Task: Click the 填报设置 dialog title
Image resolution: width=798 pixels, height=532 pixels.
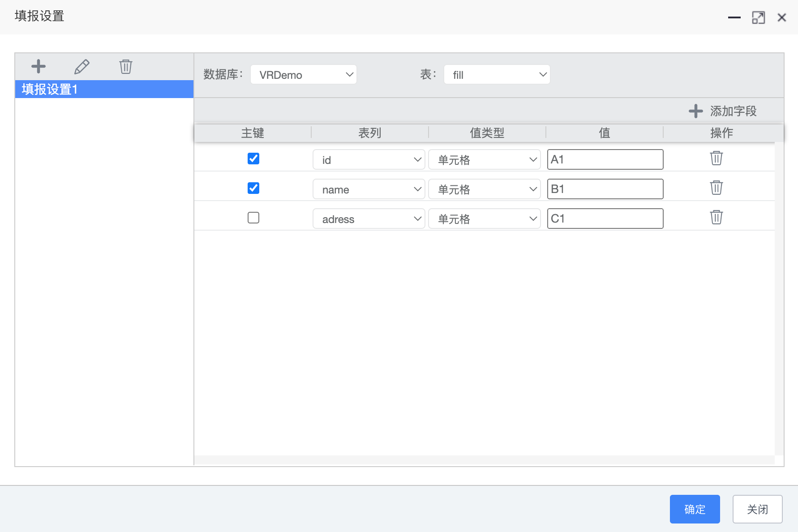Action: 39,16
